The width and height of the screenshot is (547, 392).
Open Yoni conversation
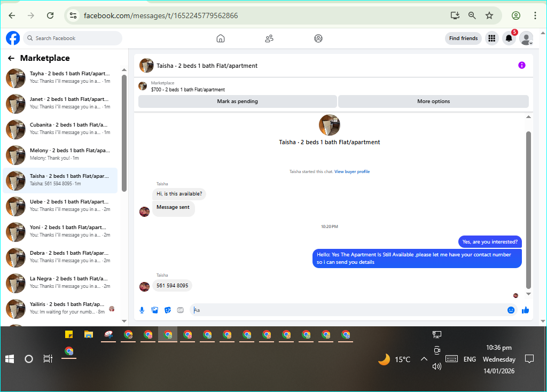(60, 232)
